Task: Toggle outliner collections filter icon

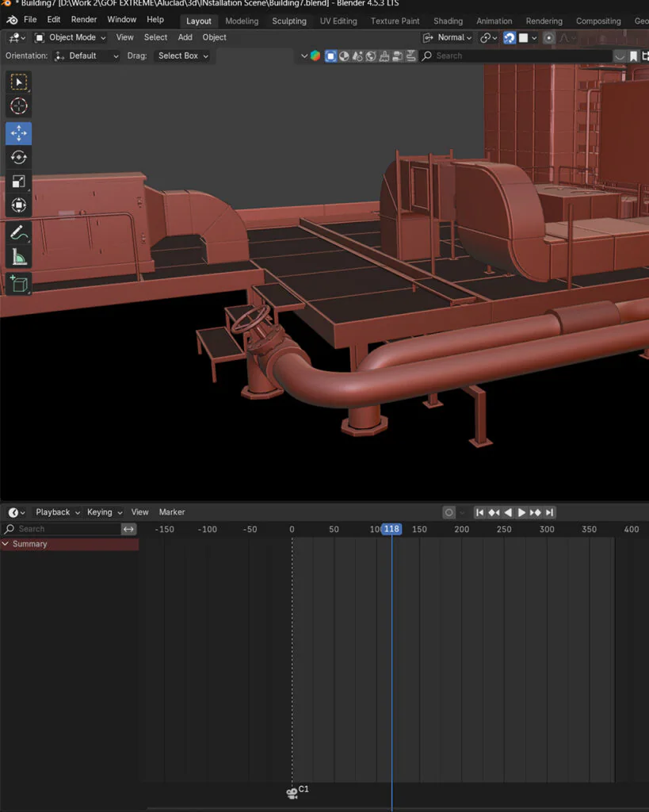Action: coord(357,56)
